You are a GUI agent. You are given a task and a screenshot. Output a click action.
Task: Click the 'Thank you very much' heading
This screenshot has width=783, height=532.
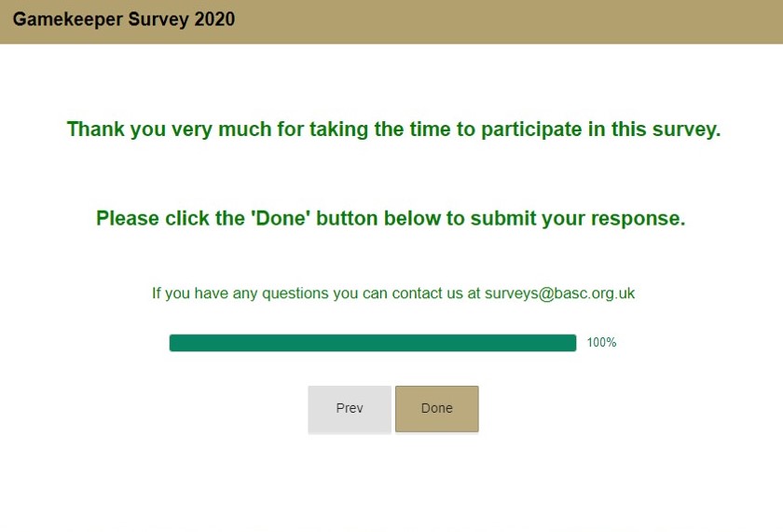pos(393,130)
